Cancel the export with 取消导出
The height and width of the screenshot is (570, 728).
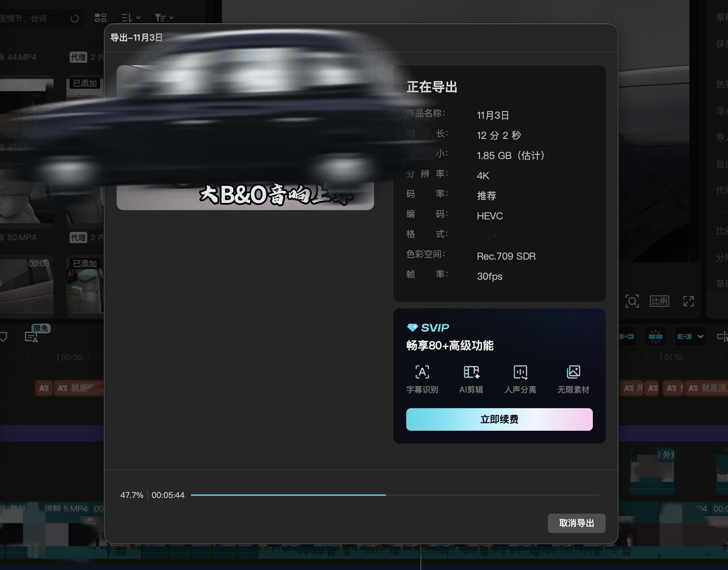tap(577, 523)
